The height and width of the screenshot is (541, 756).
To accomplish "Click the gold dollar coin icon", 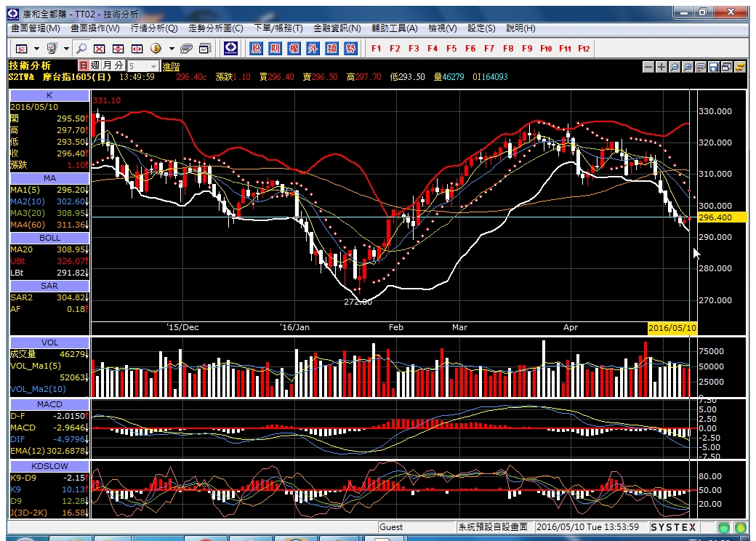I will point(156,48).
